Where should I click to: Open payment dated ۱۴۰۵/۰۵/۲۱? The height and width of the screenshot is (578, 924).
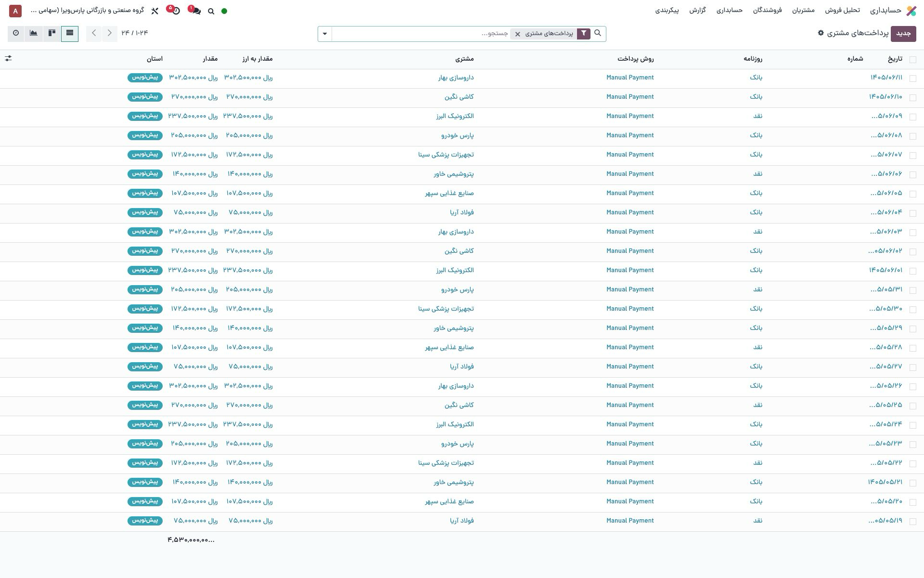click(x=885, y=482)
